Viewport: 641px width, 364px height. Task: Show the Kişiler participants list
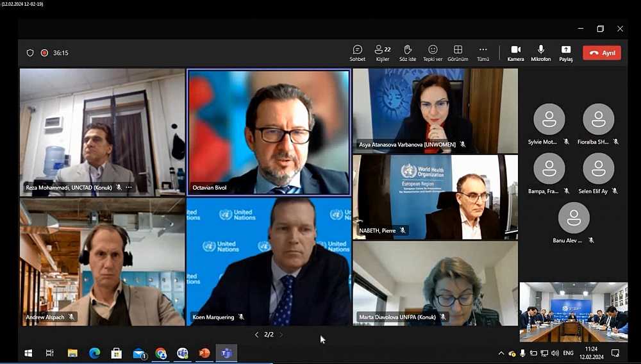[383, 53]
